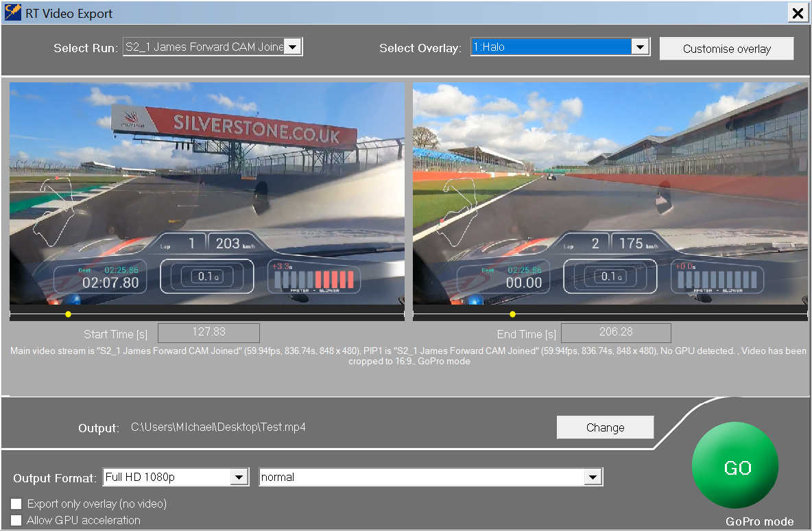Enable Allow GPU acceleration checkbox
This screenshot has height=531, width=812.
16,521
